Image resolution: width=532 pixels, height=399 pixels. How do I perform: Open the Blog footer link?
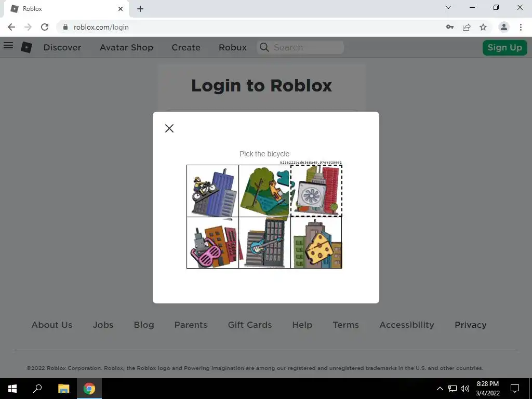point(144,325)
